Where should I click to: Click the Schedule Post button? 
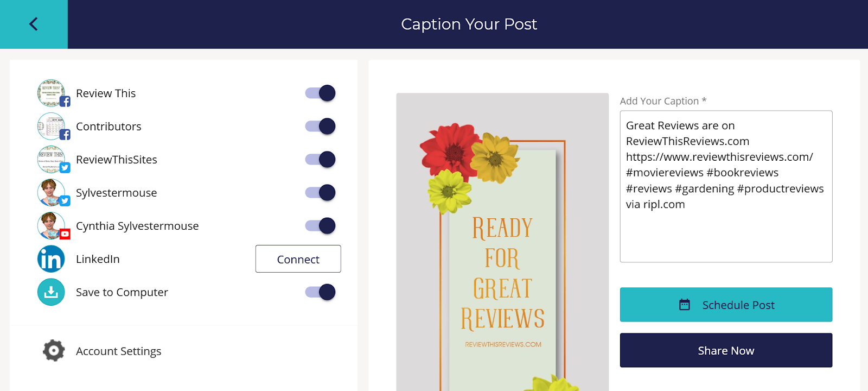click(x=726, y=305)
